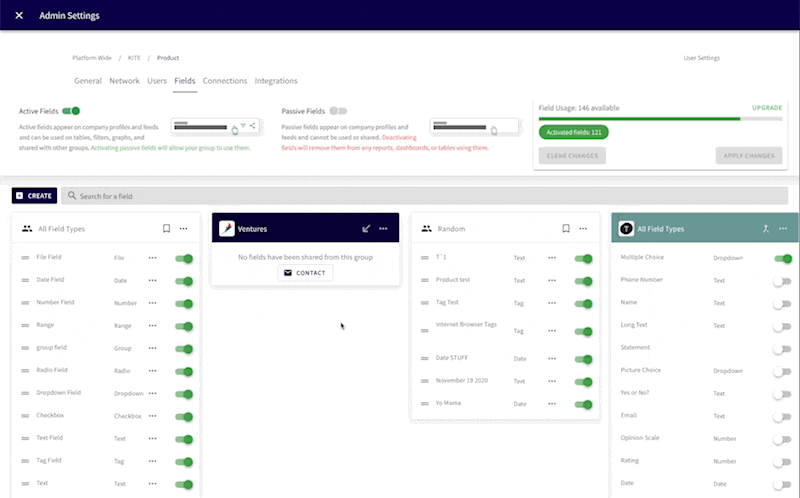Click the Ventures group logo icon

(227, 228)
